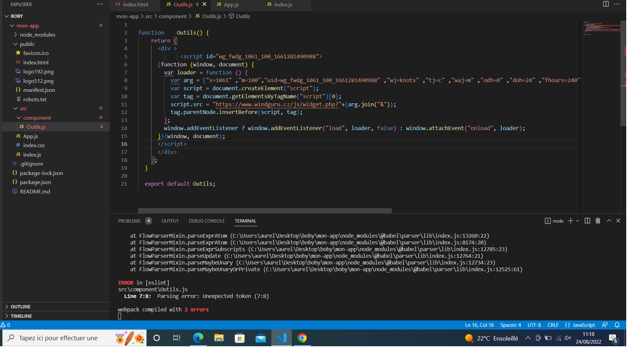This screenshot has height=362, width=644.
Task: Kill the terminal with trash icon
Action: pyautogui.click(x=598, y=221)
